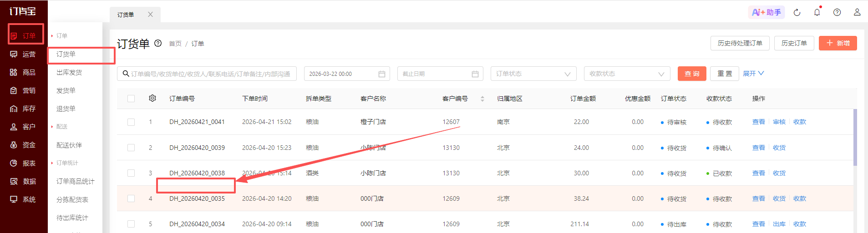Go to 首页 breadcrumb link
Screen dimensions: 868x233
click(175, 44)
